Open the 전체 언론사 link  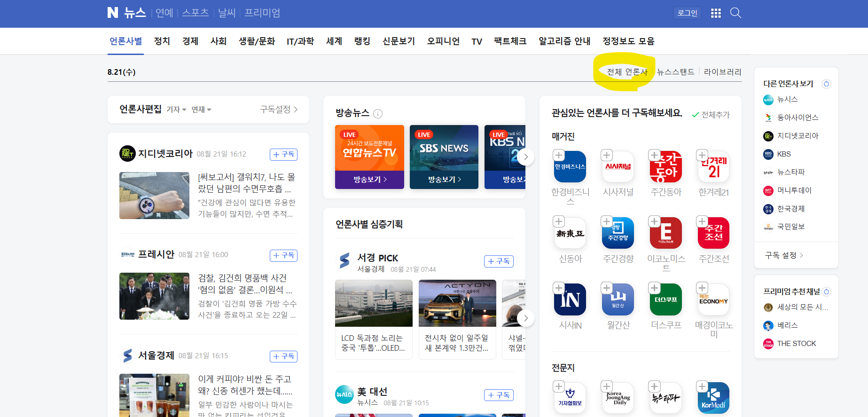click(x=627, y=72)
